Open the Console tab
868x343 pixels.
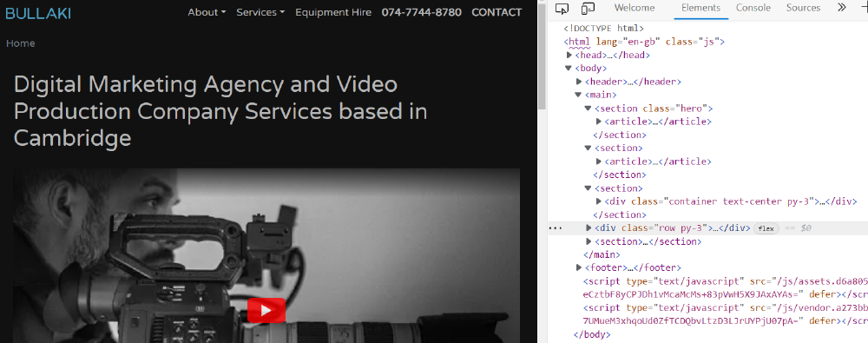pyautogui.click(x=753, y=8)
